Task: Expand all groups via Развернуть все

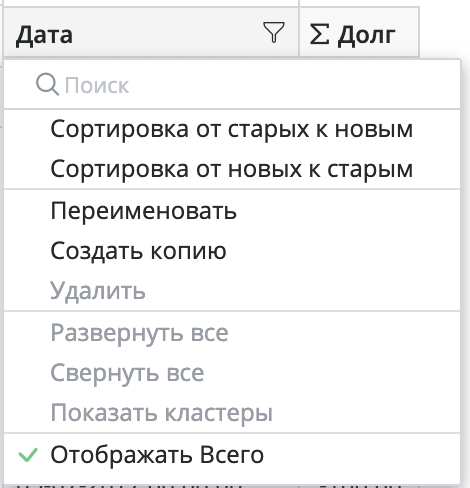Action: (x=232, y=332)
